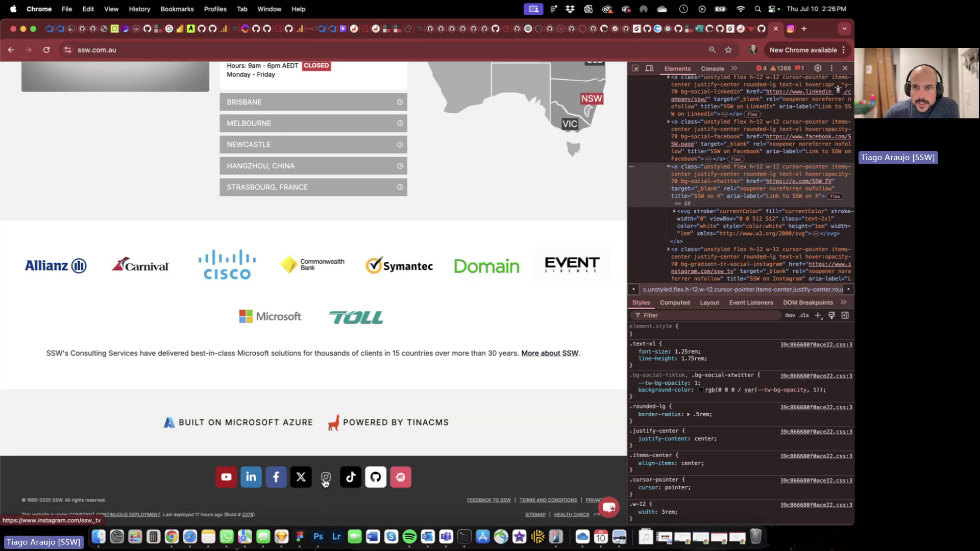
Task: Open Feedback to SSW footer link
Action: tap(488, 500)
